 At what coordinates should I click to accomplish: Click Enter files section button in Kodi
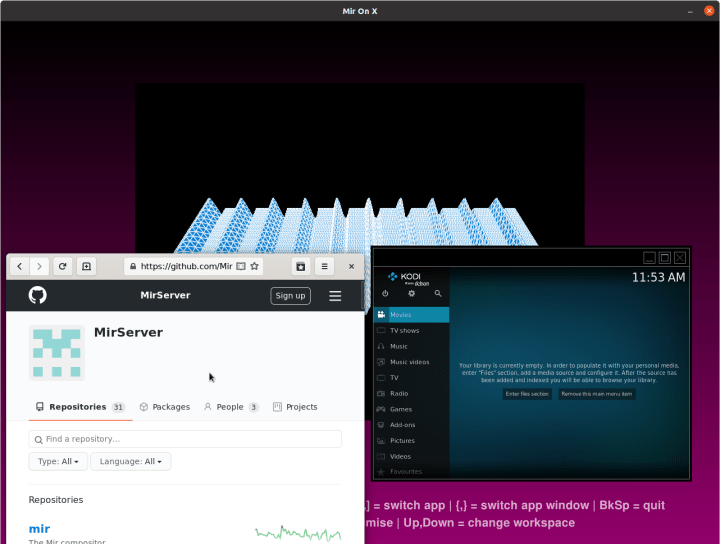[527, 394]
